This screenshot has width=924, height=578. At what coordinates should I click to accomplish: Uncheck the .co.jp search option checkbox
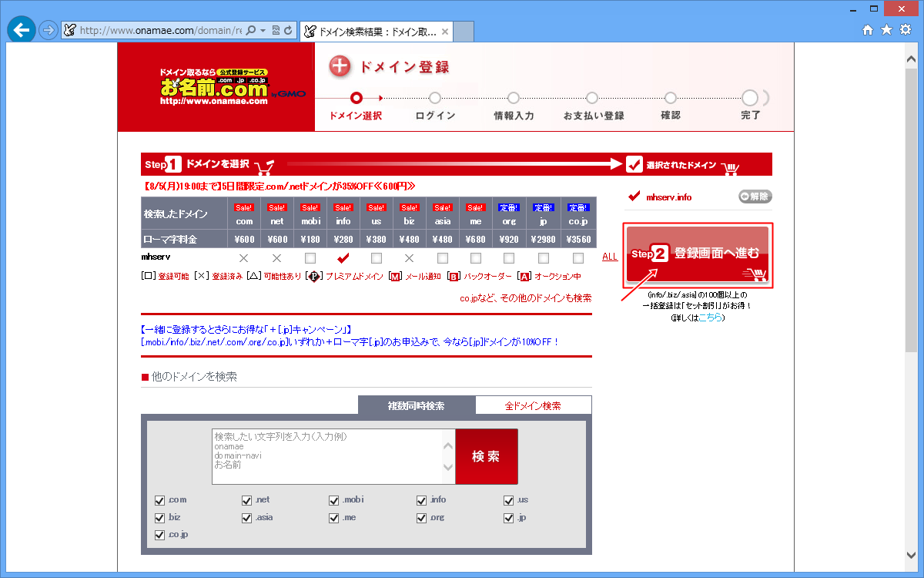click(x=160, y=534)
